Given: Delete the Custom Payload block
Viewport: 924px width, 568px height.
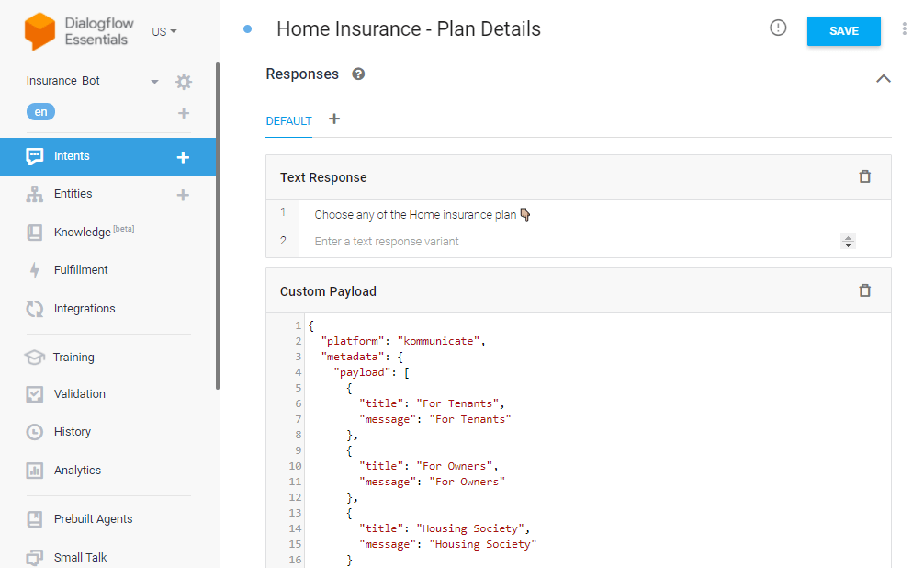Looking at the screenshot, I should click(x=864, y=290).
